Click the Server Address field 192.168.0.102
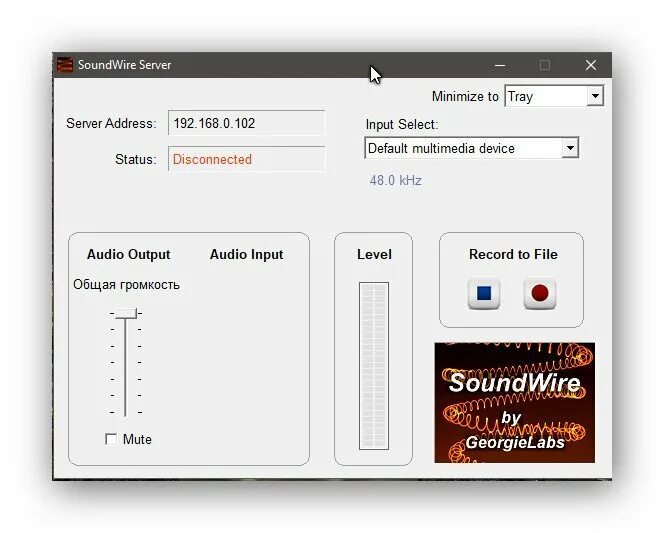 tap(246, 123)
